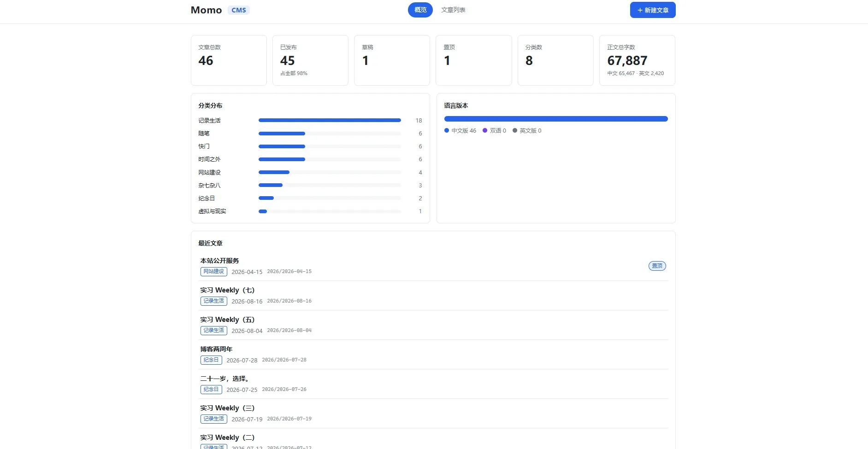Select the 草稿 card
The width and height of the screenshot is (868, 449).
392,60
